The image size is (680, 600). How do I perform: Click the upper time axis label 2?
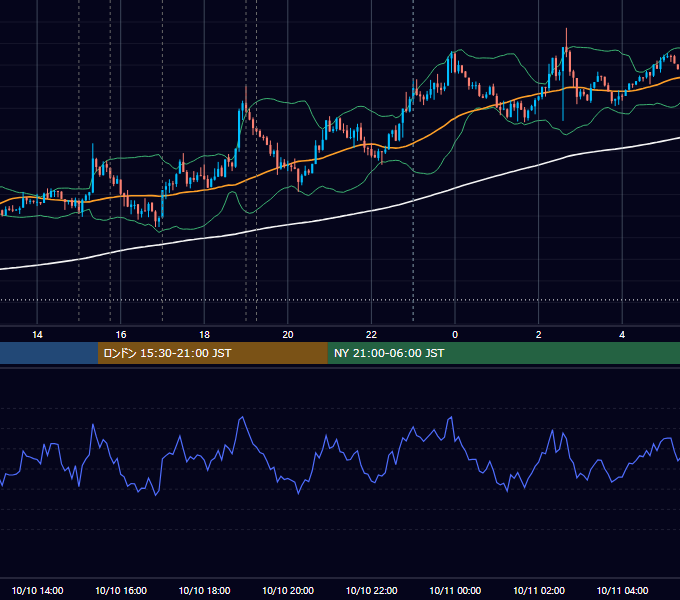pos(539,335)
